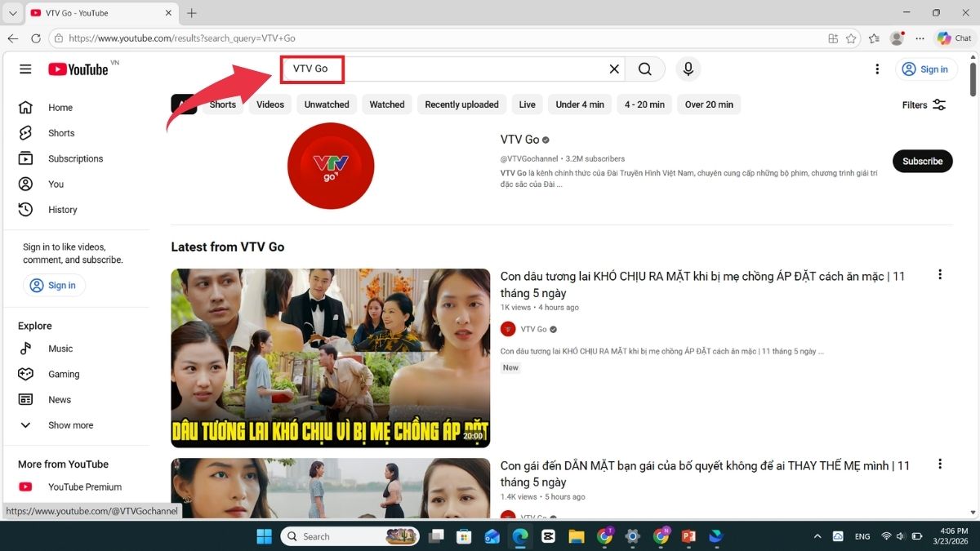Image resolution: width=980 pixels, height=551 pixels.
Task: Open the first video thumbnail about Con dâu
Action: click(330, 357)
